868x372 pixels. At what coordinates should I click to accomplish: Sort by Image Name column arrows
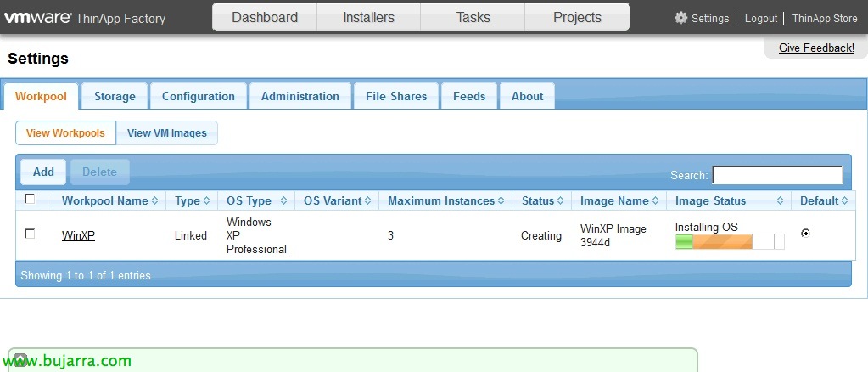click(x=655, y=200)
